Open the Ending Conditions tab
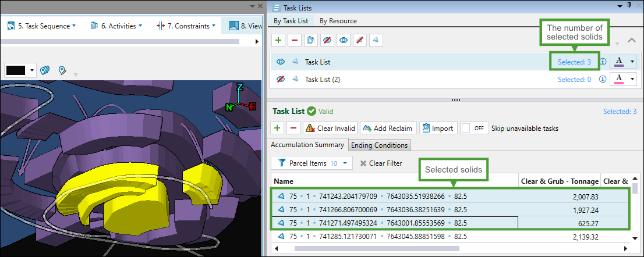 pos(380,145)
